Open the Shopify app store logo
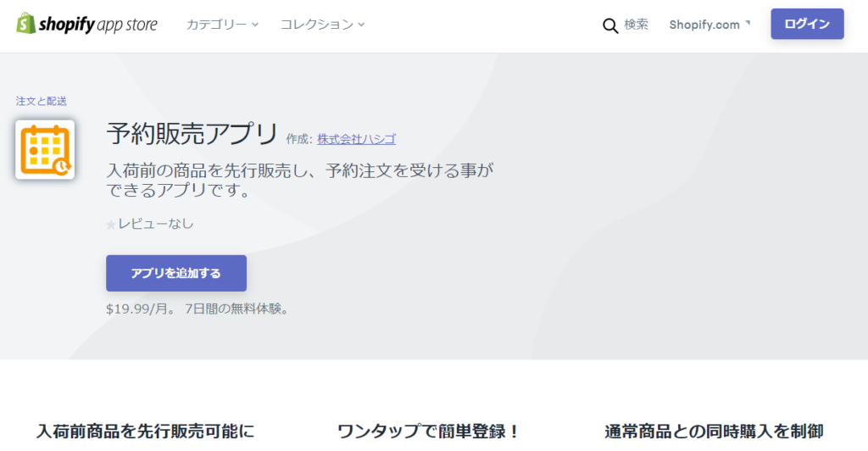 point(87,25)
